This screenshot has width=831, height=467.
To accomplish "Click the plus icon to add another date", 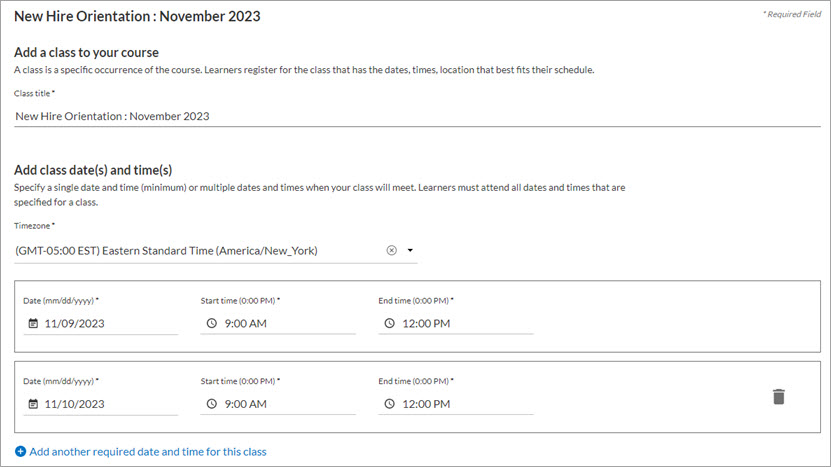I will pyautogui.click(x=21, y=452).
